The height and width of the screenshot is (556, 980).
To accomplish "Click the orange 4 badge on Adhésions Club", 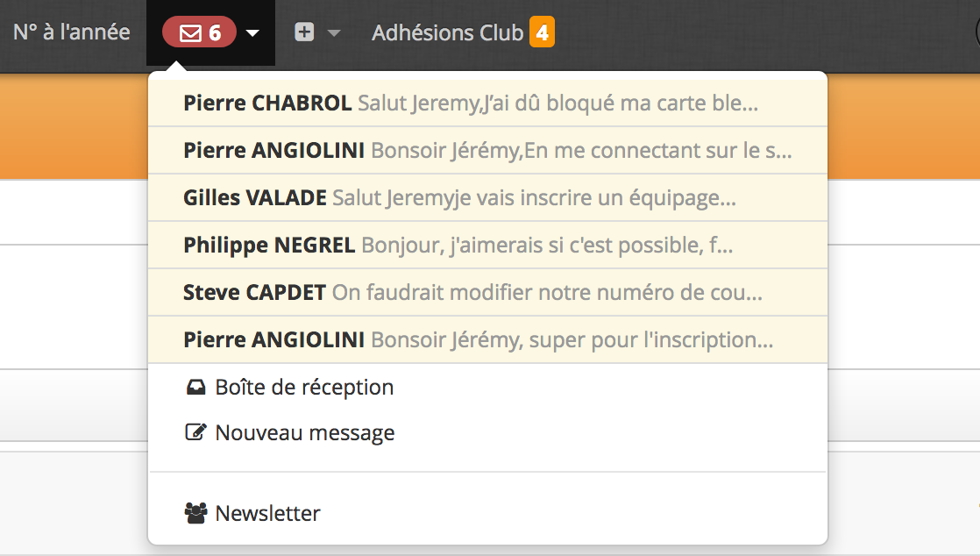I will (x=542, y=32).
